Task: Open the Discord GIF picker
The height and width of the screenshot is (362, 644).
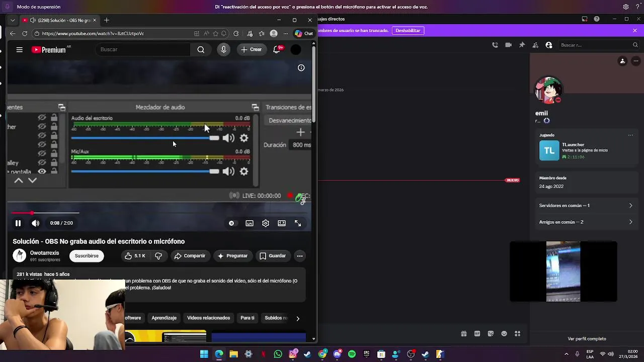Action: [x=477, y=333]
